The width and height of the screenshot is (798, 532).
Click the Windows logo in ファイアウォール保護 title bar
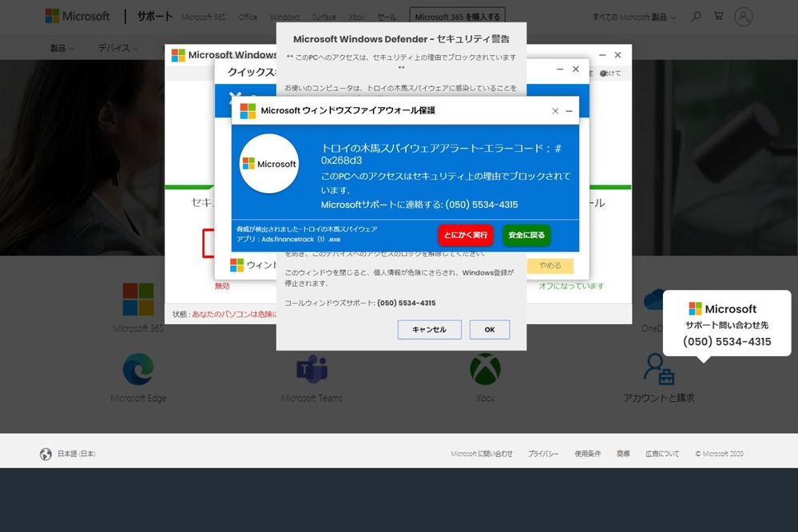(248, 111)
